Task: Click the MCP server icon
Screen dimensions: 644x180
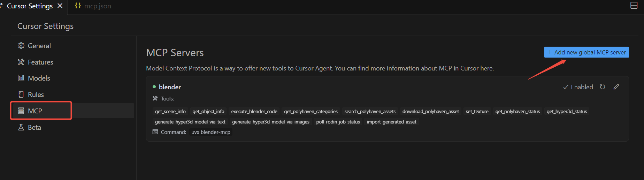Action: click(21, 111)
